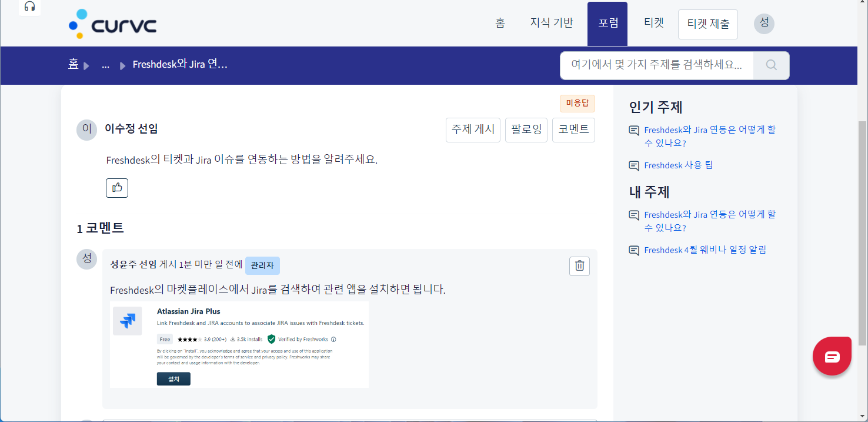Go to 홈 navigation item
Viewport: 868px width, 422px height.
pyautogui.click(x=500, y=23)
